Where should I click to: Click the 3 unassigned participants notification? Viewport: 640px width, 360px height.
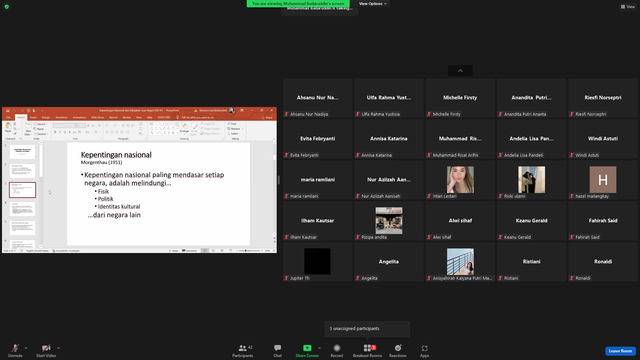(367, 329)
